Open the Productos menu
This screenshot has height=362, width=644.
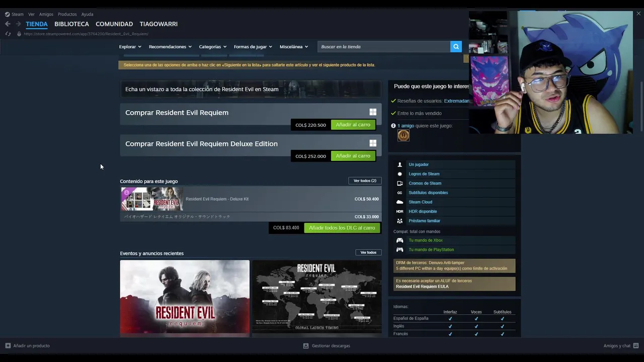67,14
